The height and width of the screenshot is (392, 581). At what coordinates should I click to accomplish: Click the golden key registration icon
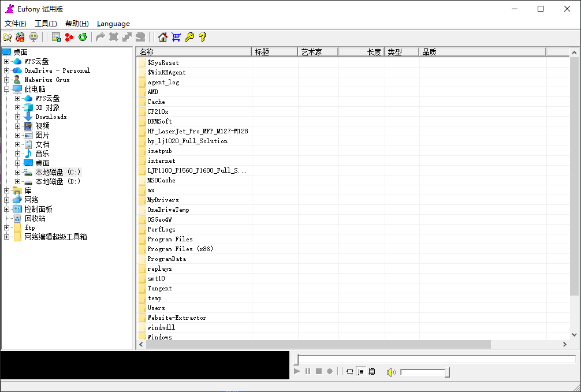[189, 37]
